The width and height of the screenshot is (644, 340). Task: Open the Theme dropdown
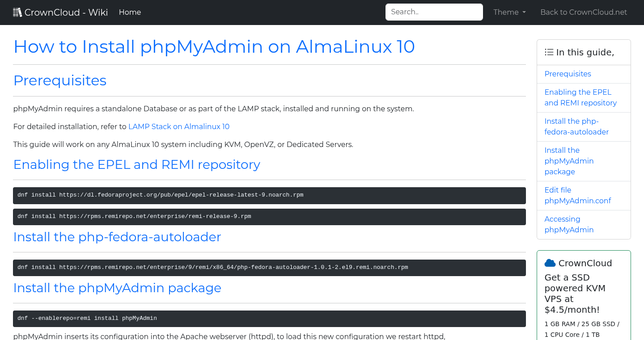(509, 12)
